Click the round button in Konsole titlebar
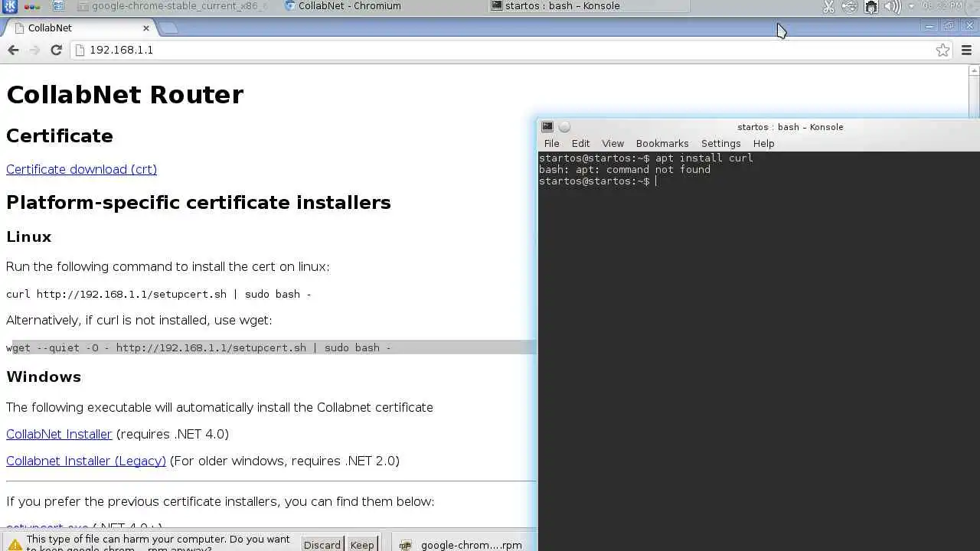 [x=564, y=127]
